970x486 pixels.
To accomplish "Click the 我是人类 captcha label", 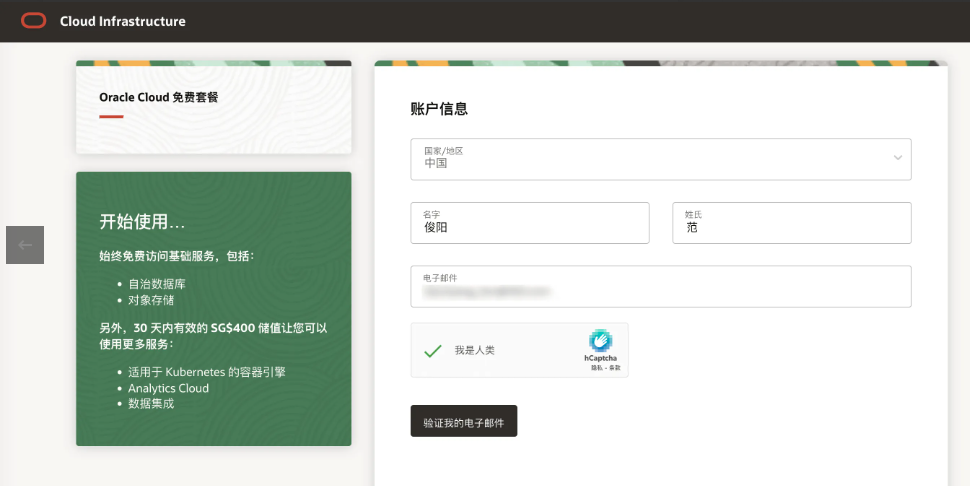I will coord(475,351).
